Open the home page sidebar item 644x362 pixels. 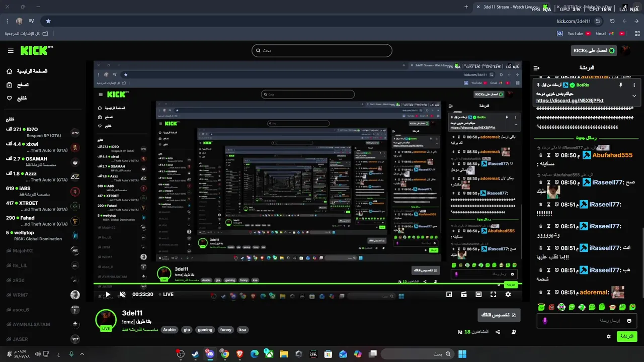27,71
